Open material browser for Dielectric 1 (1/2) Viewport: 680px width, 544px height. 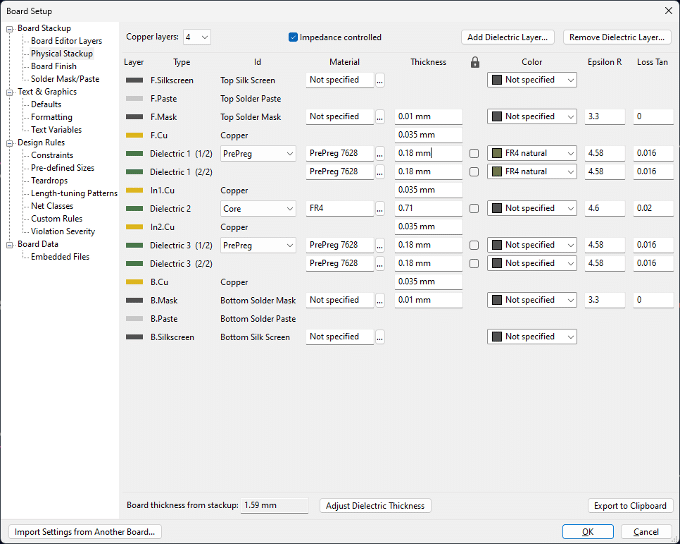tap(380, 153)
